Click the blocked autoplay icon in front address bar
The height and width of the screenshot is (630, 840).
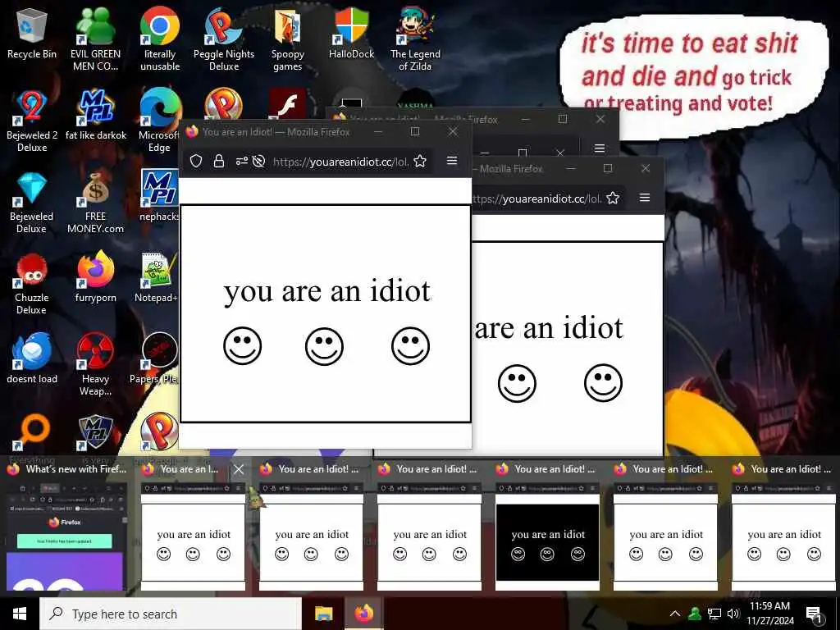tap(258, 161)
